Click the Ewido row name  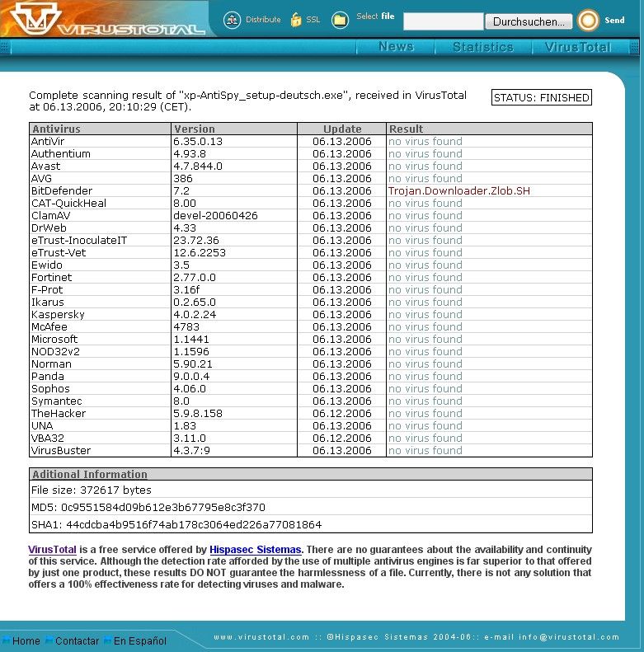tap(47, 265)
